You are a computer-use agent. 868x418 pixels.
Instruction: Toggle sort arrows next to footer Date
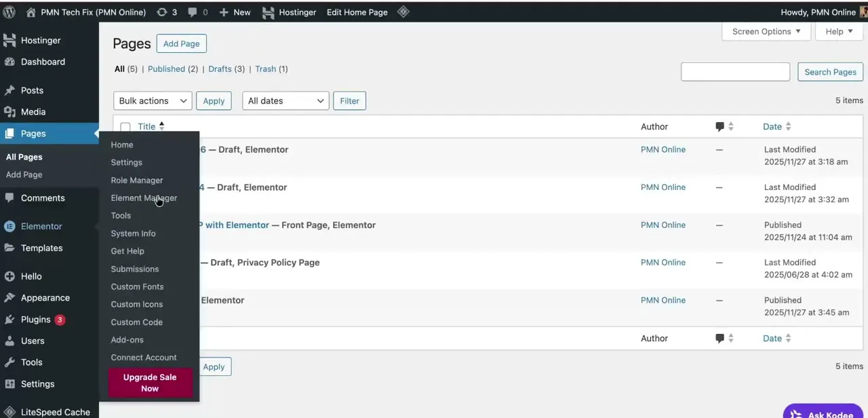[788, 339]
